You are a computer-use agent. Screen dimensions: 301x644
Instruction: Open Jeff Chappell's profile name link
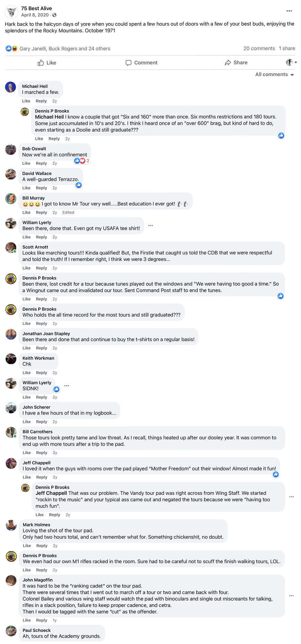(36, 463)
